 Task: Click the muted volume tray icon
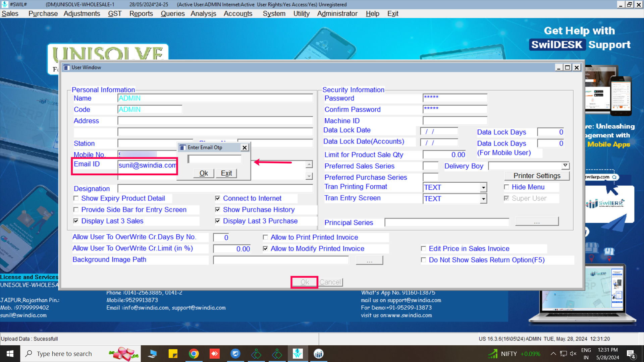573,354
